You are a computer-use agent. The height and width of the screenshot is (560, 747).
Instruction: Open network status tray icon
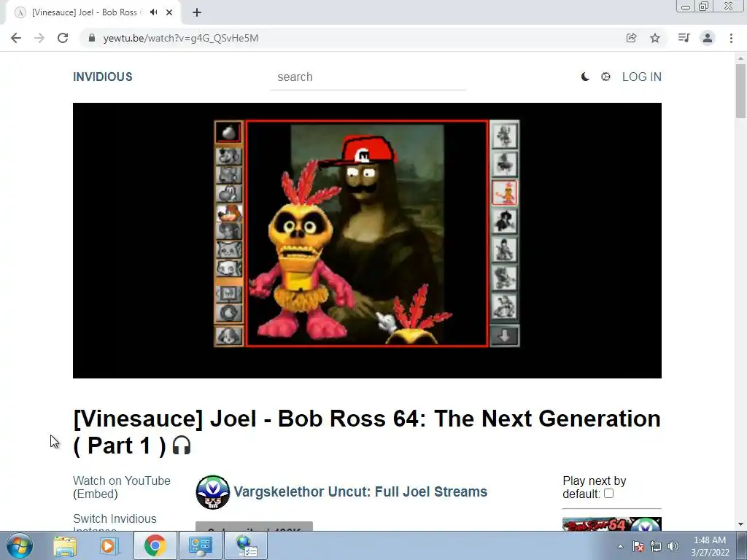tap(656, 546)
